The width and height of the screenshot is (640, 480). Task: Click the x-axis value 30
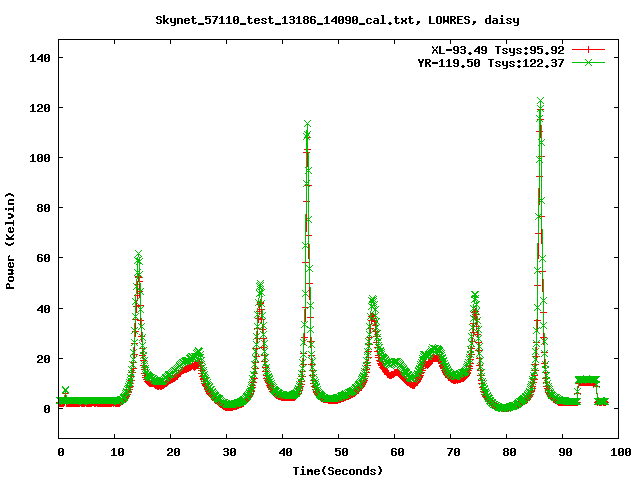[229, 452]
